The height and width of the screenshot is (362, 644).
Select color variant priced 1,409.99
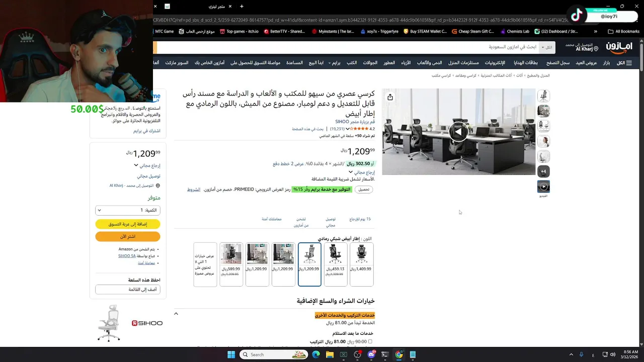361,264
